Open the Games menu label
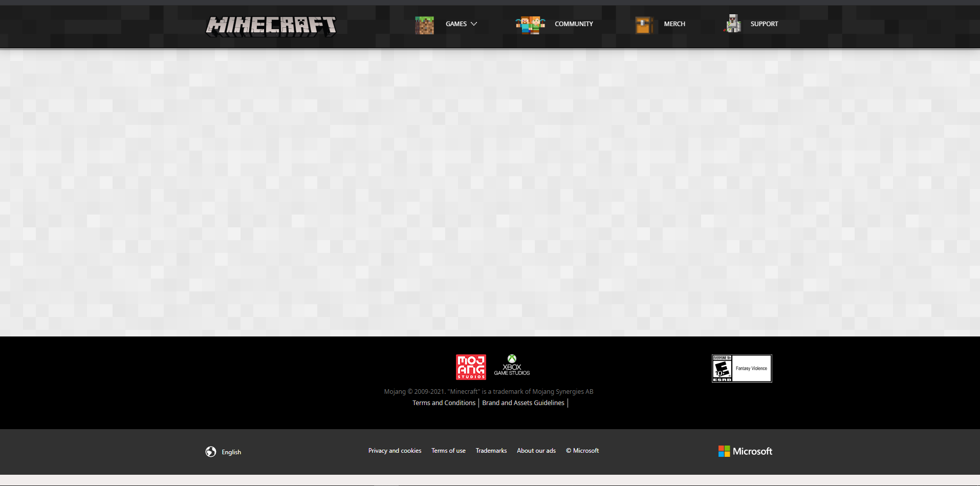The image size is (980, 486). tap(456, 24)
